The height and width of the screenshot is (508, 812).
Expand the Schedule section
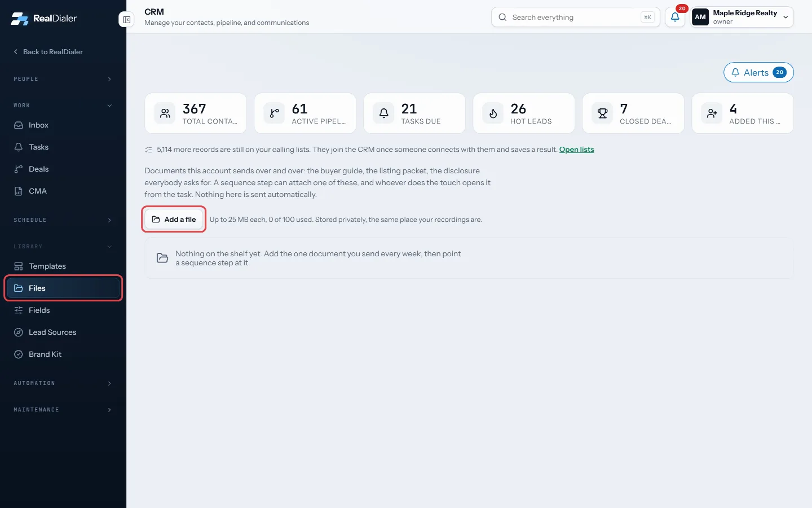(63, 220)
